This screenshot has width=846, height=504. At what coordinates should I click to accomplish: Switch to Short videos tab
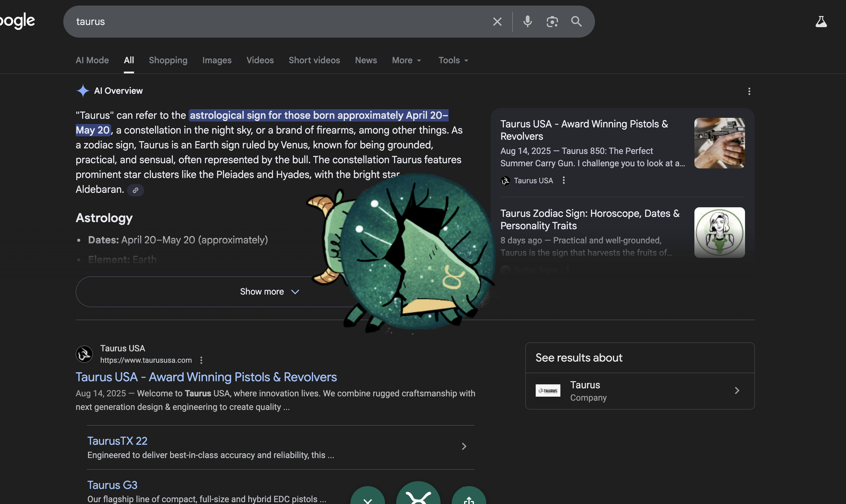click(x=314, y=60)
